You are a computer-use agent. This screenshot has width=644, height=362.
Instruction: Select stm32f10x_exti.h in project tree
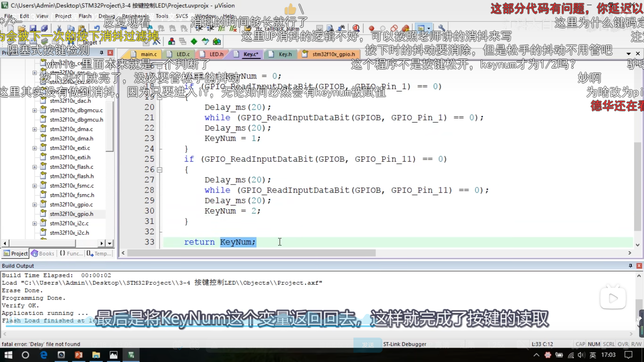[x=70, y=157]
